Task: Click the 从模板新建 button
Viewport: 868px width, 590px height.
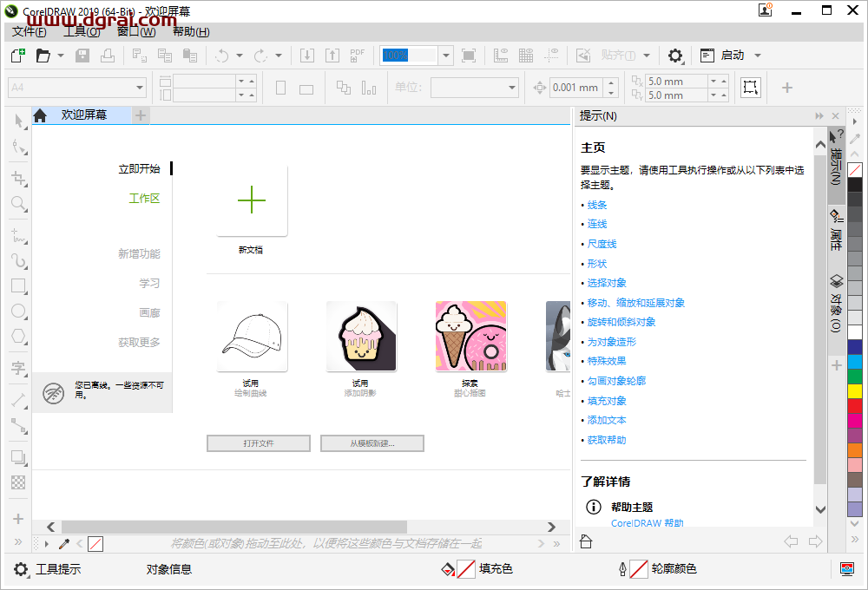Action: (372, 443)
